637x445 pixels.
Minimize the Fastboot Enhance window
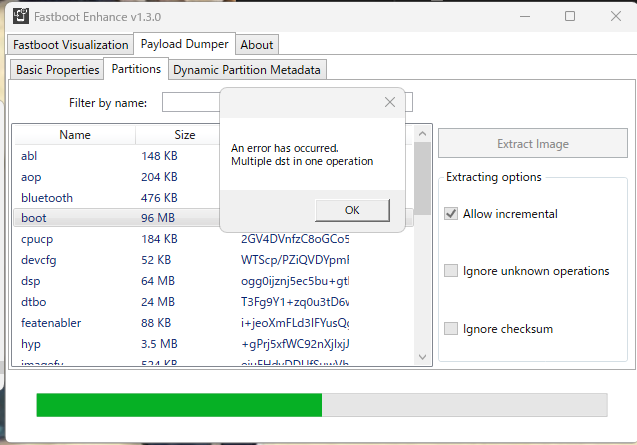coord(525,16)
